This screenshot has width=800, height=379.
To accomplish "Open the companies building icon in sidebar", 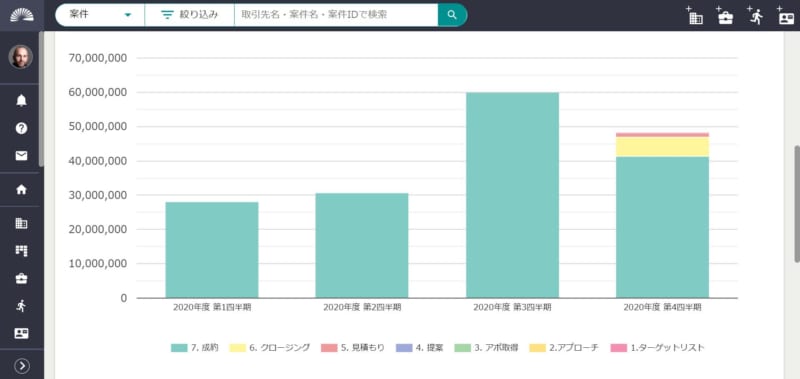I will 21,223.
